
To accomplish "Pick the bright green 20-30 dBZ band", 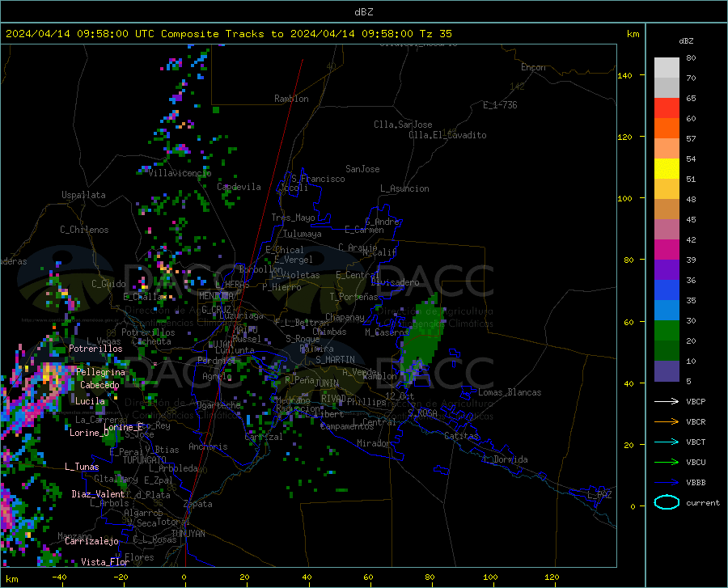I will [x=667, y=331].
